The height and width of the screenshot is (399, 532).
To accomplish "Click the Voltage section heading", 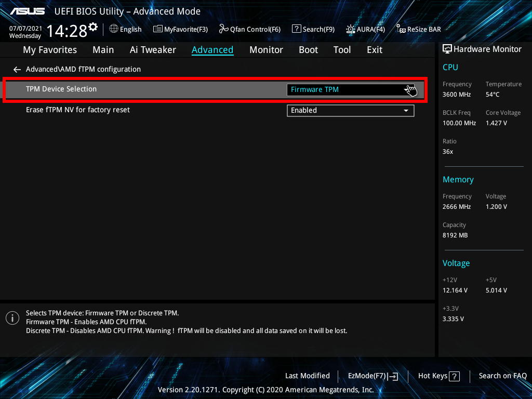I will [456, 263].
